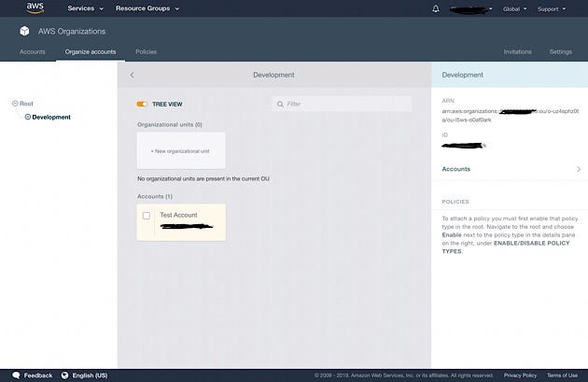
Task: Click the Accounts (1) heading
Action: point(155,196)
